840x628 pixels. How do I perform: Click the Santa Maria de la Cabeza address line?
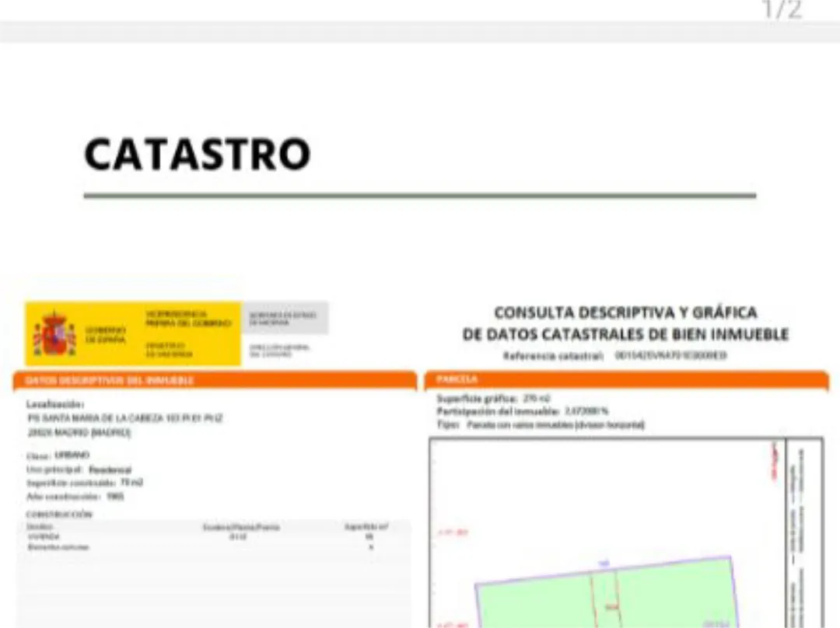tap(124, 418)
